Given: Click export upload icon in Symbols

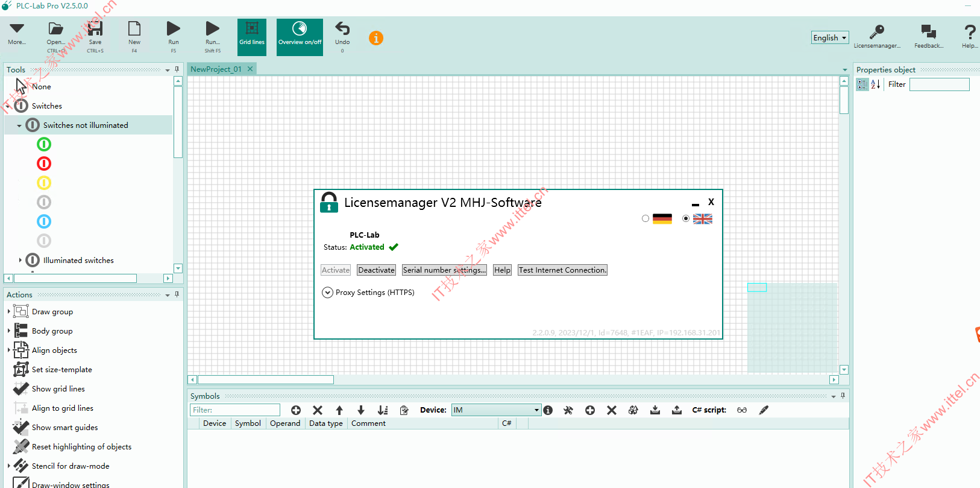Looking at the screenshot, I should [677, 410].
